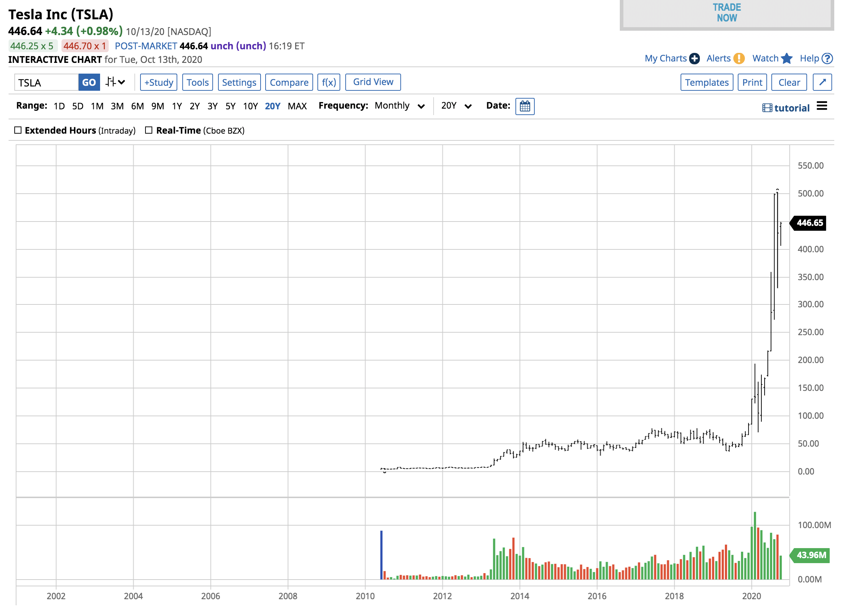Click the GO button
The image size is (860, 616).
89,82
